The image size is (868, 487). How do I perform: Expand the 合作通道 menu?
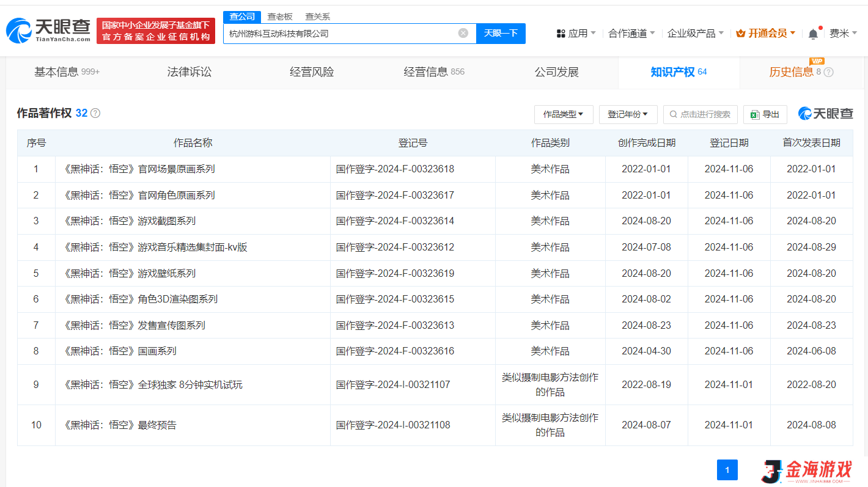(631, 34)
